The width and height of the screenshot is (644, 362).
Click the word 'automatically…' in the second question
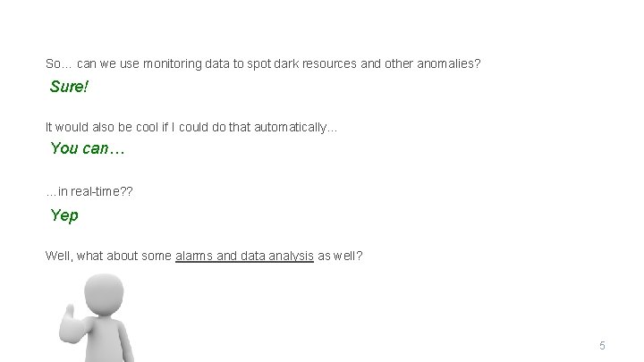tap(296, 128)
